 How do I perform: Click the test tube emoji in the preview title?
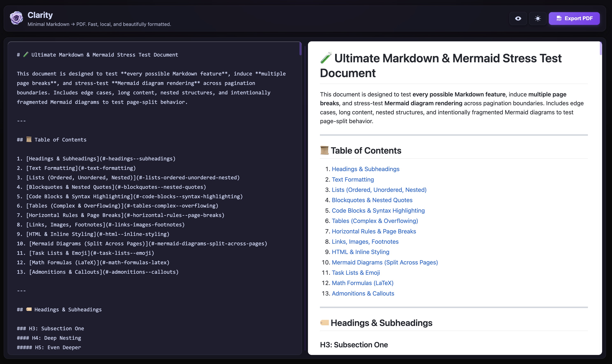(x=326, y=58)
